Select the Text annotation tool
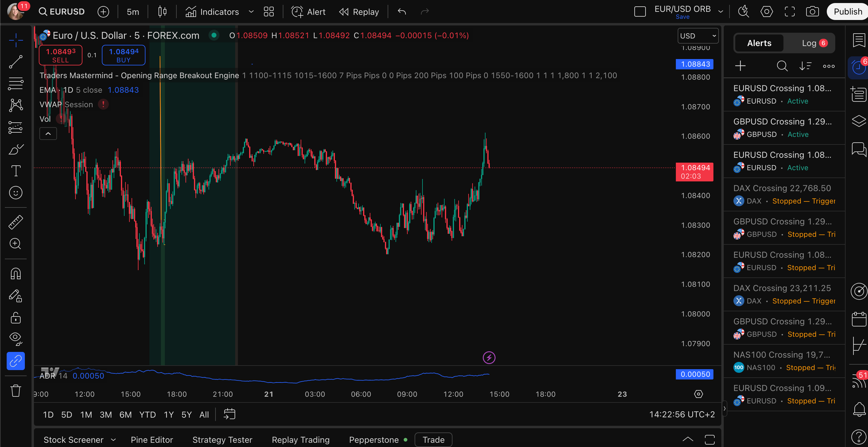The height and width of the screenshot is (447, 868). click(15, 171)
